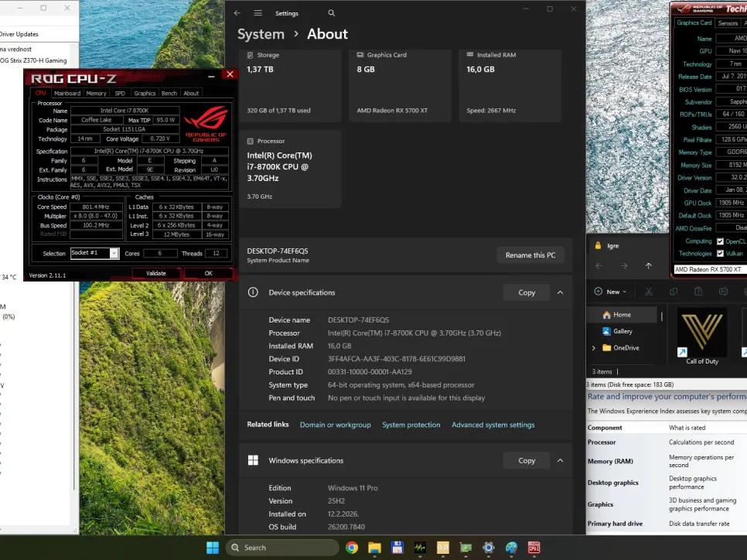Expand the OneDrive tree item
Screen dimensions: 747x560
coord(593,348)
